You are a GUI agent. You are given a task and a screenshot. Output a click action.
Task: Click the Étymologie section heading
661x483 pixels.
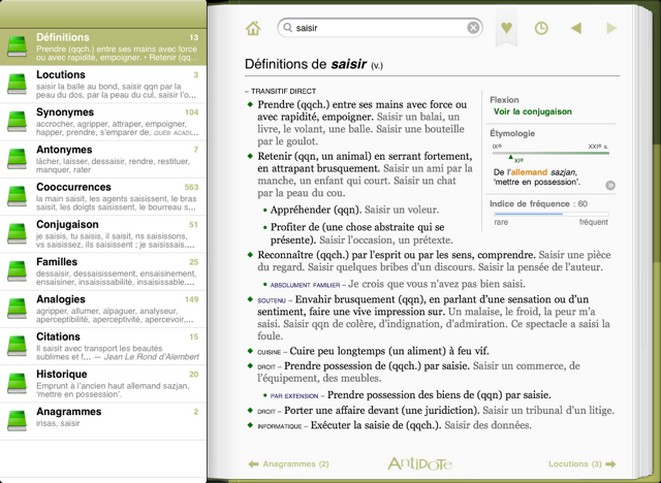point(512,133)
